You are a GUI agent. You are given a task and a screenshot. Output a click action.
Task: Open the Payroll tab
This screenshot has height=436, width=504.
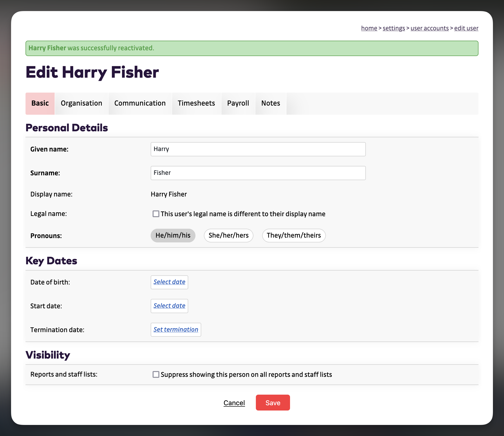(238, 103)
